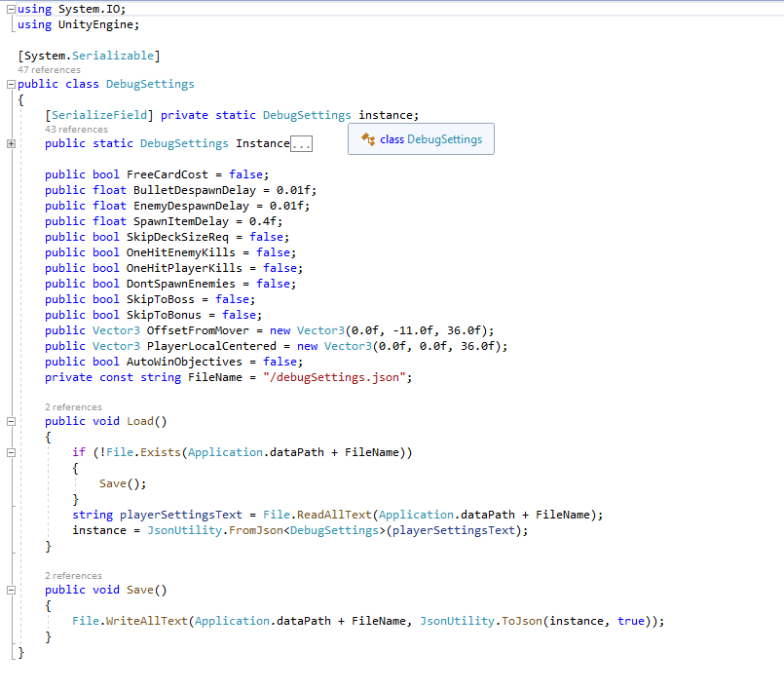
Task: Click the Serializable attribute name
Action: tap(113, 56)
